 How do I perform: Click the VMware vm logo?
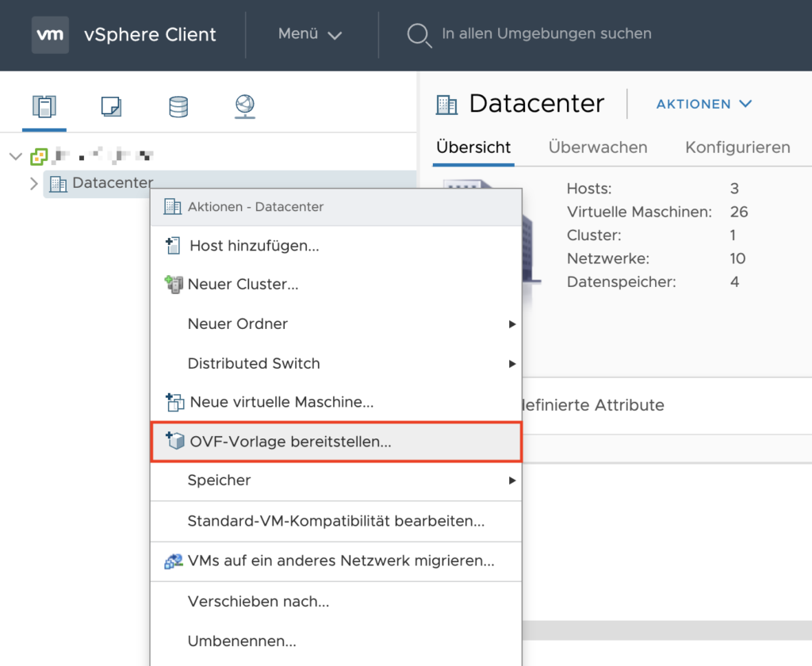click(50, 35)
